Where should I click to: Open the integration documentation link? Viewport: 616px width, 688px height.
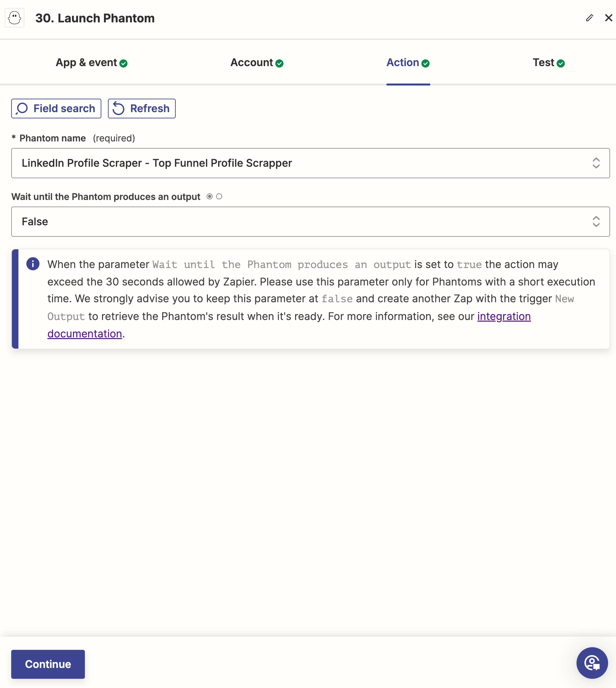[504, 316]
